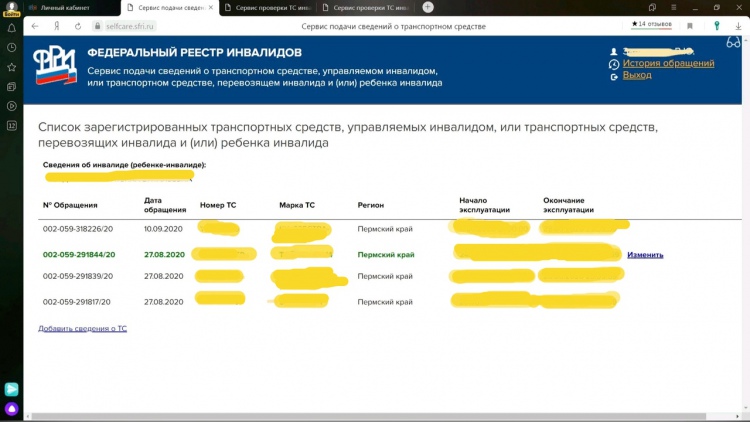Close the current 'Сервис подачи сведений' tab
Image resolution: width=750 pixels, height=422 pixels.
(210, 7)
